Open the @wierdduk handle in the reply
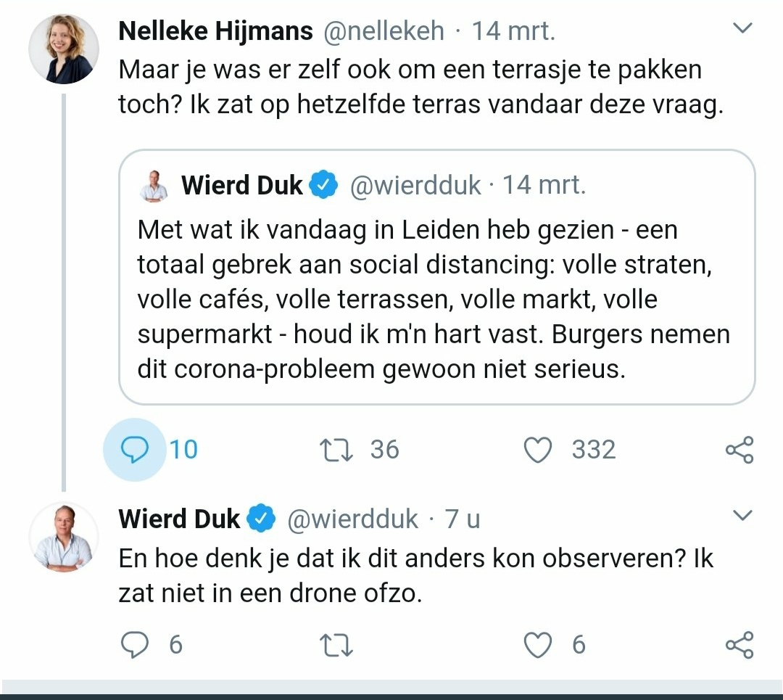This screenshot has width=783, height=700. click(x=353, y=519)
